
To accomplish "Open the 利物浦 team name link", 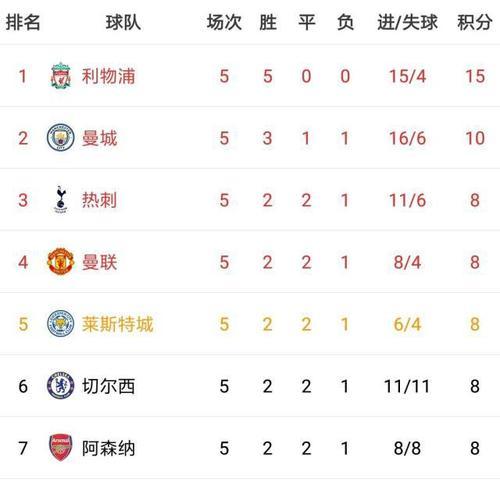I will pyautogui.click(x=108, y=76).
